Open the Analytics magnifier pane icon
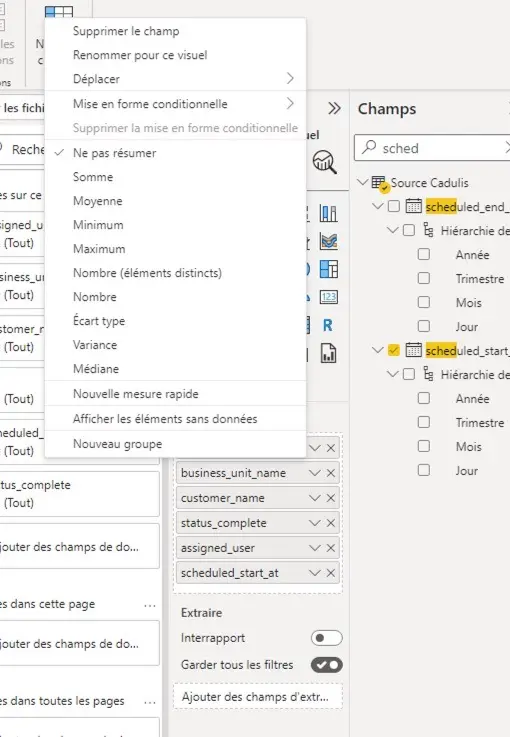Image resolution: width=510 pixels, height=737 pixels. click(x=324, y=162)
